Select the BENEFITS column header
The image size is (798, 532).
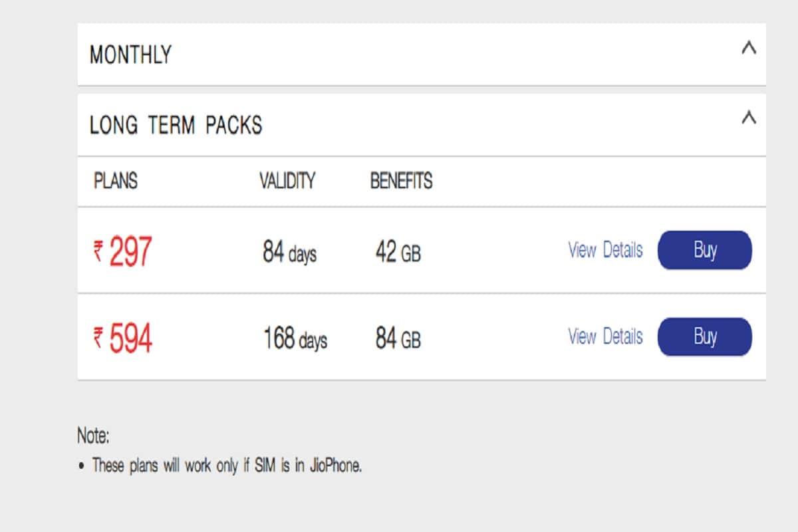(x=402, y=180)
